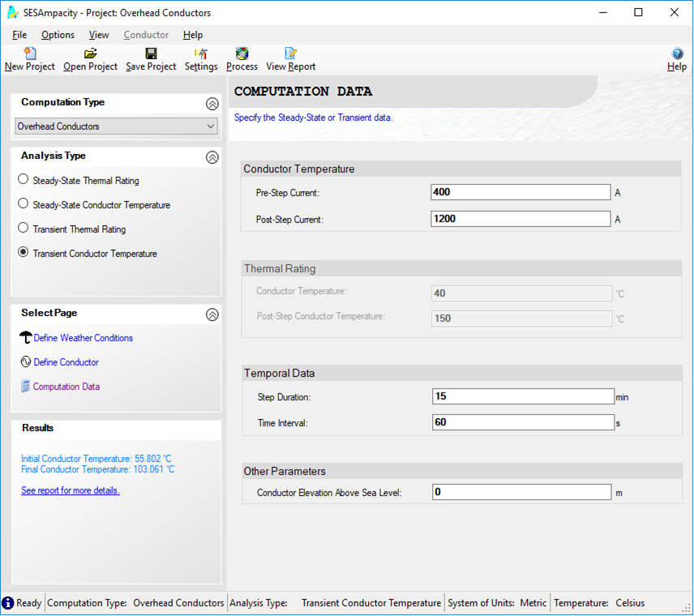
Task: Select Transient Conductor Temperature radio button
Action: coord(23,252)
